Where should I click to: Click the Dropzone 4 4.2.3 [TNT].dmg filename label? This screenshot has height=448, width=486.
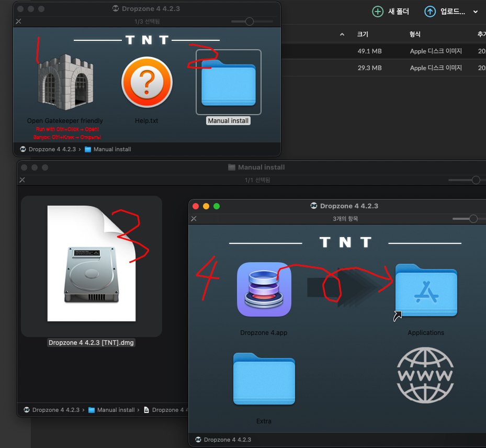pos(91,343)
